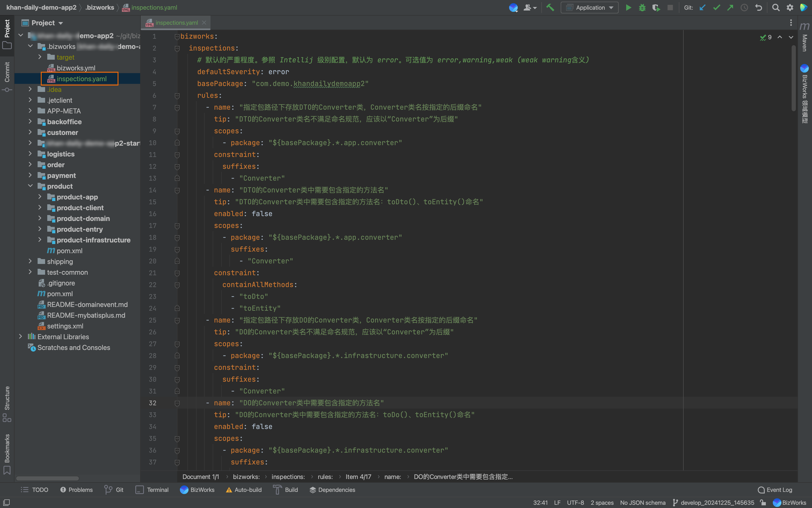Click the 2 spaces indent setting
The width and height of the screenshot is (812, 508).
602,503
